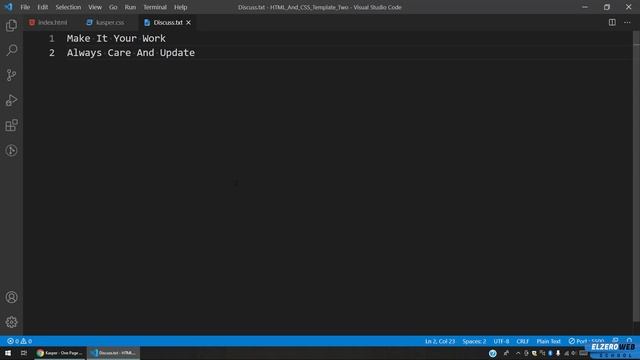Open the File menu
Screen dimensions: 640x360
click(25, 7)
